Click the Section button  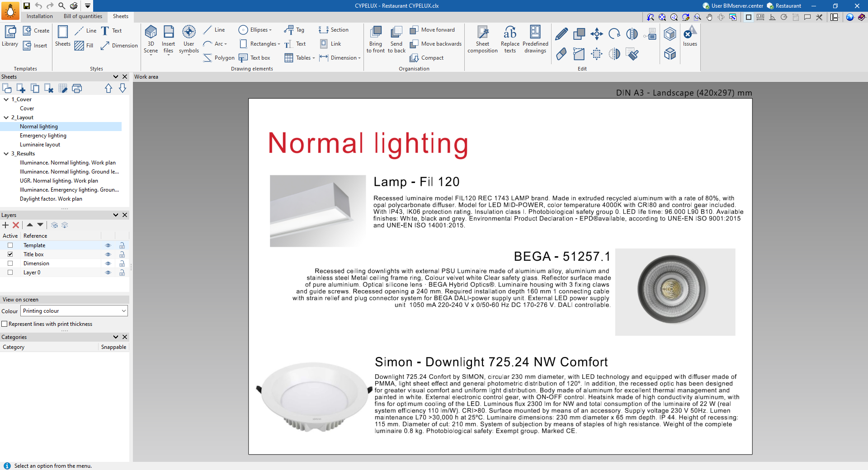(x=334, y=30)
